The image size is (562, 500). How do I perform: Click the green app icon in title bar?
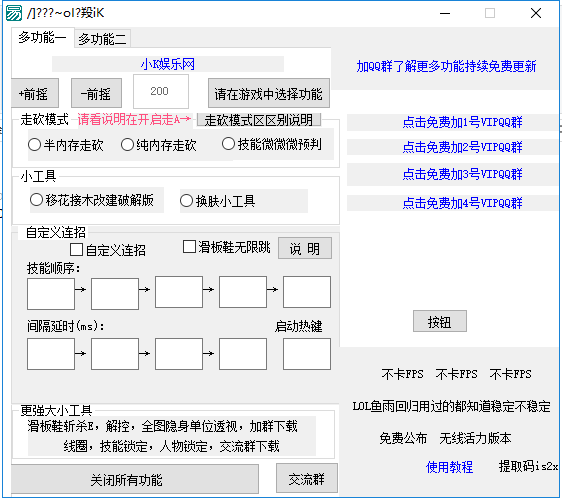pyautogui.click(x=14, y=13)
